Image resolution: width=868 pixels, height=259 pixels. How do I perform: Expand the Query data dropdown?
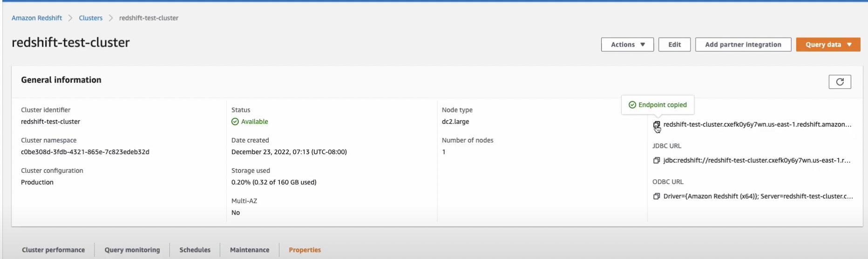pos(828,45)
